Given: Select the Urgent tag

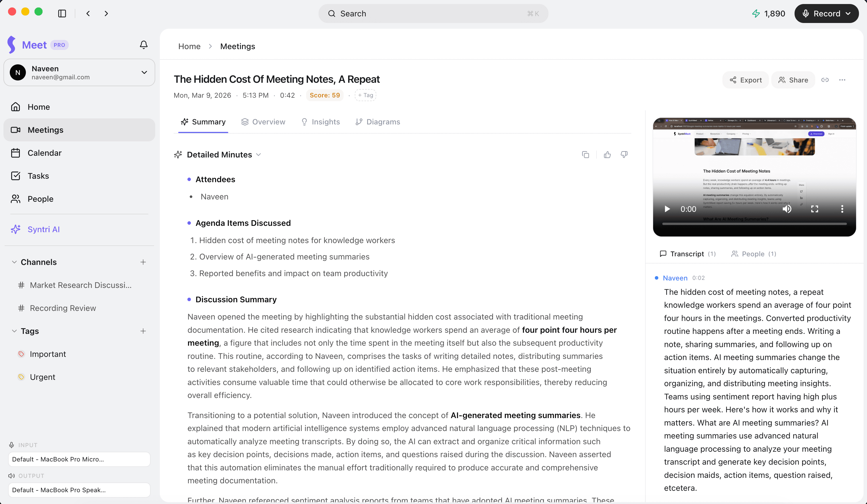Looking at the screenshot, I should [42, 377].
